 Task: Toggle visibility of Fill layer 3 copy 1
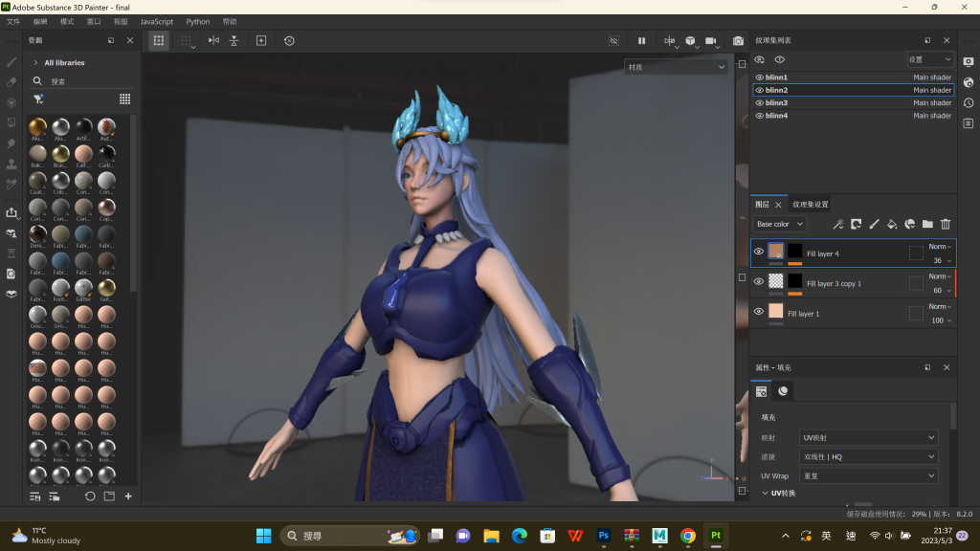(759, 282)
